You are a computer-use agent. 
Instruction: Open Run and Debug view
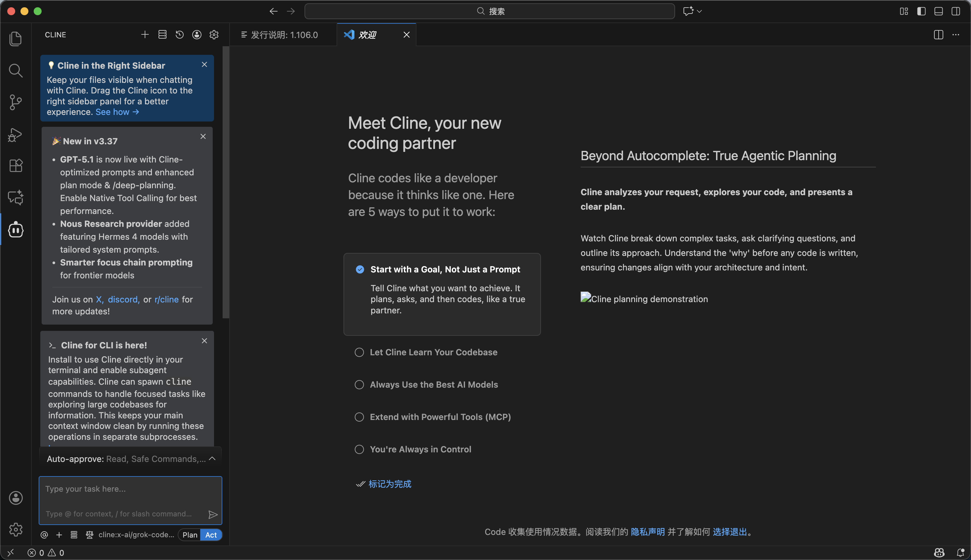point(16,135)
